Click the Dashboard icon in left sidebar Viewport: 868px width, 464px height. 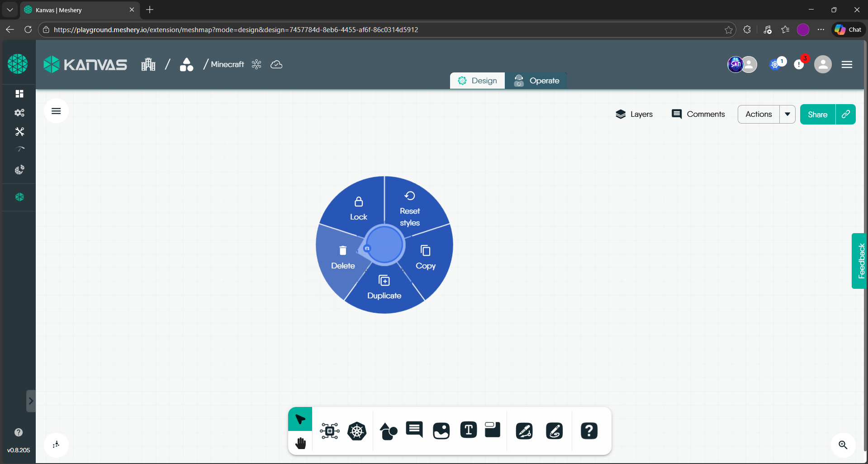pyautogui.click(x=19, y=94)
